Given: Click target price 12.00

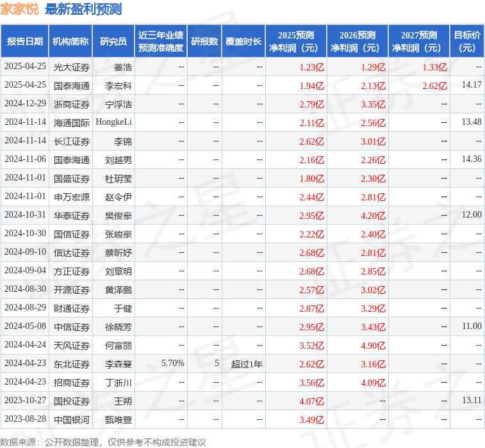Looking at the screenshot, I should (x=472, y=214).
